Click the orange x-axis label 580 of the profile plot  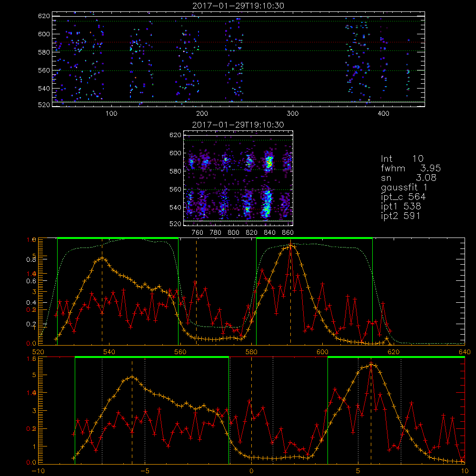(251, 352)
